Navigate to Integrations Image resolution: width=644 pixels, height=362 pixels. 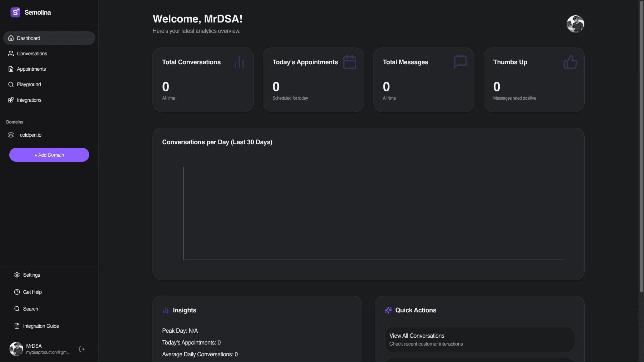29,100
